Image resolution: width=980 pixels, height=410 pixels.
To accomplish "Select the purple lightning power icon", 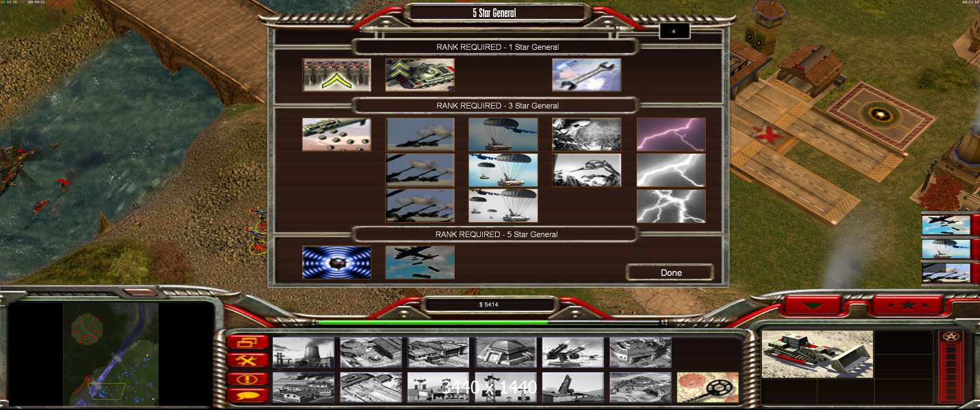I will 671,135.
